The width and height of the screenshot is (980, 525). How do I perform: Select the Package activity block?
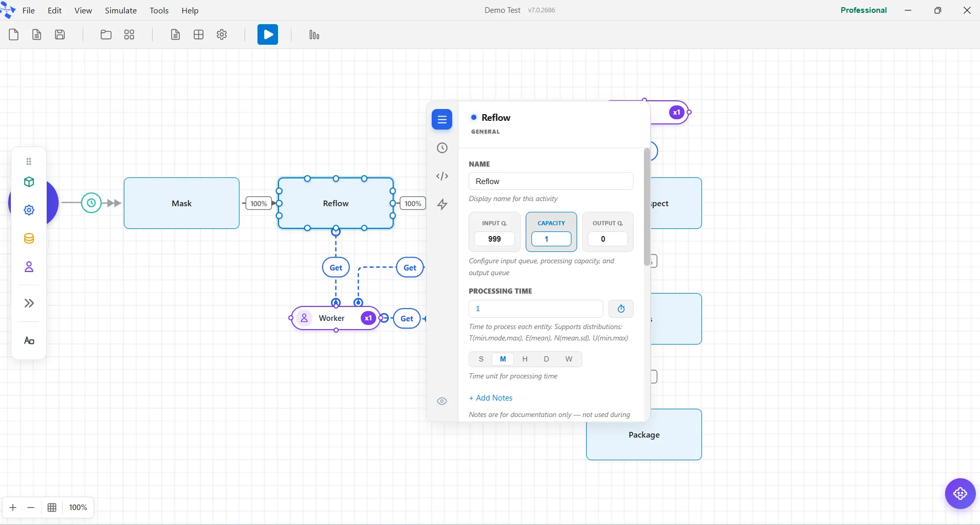point(644,435)
